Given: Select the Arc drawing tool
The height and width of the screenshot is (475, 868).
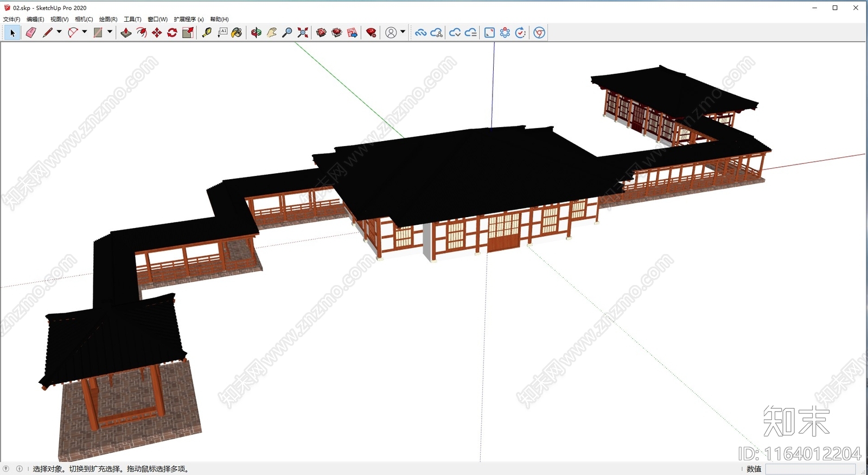Looking at the screenshot, I should pyautogui.click(x=73, y=33).
